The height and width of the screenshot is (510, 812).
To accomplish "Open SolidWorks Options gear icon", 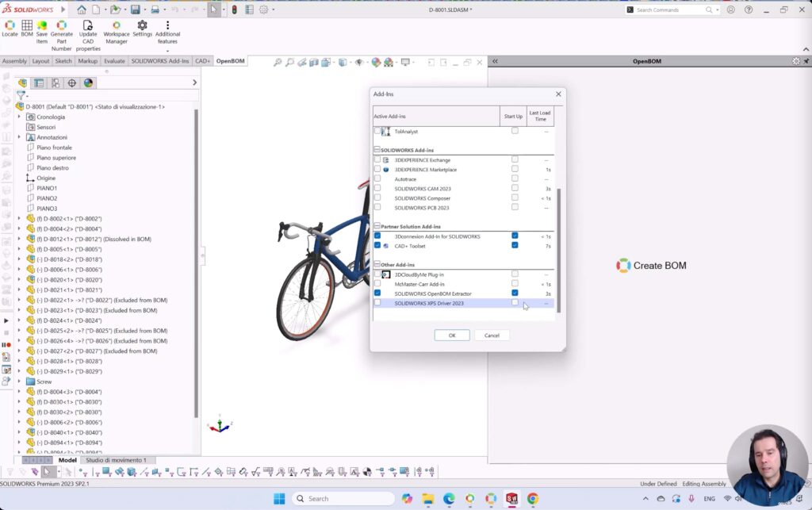I will [x=263, y=10].
